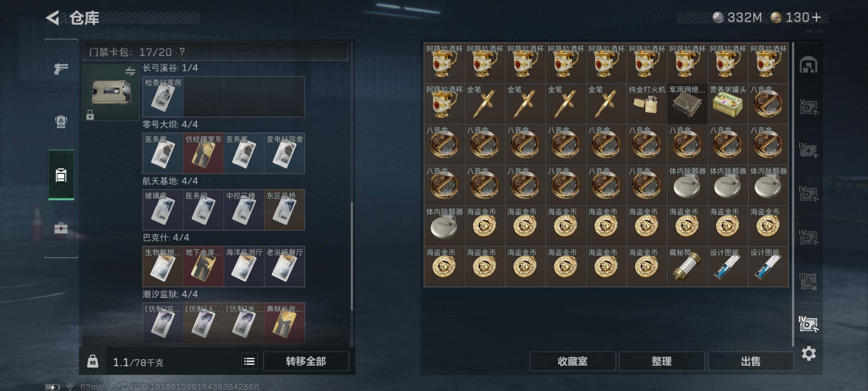Click the keycard list scrollbar
868x391 pixels.
pos(352,256)
